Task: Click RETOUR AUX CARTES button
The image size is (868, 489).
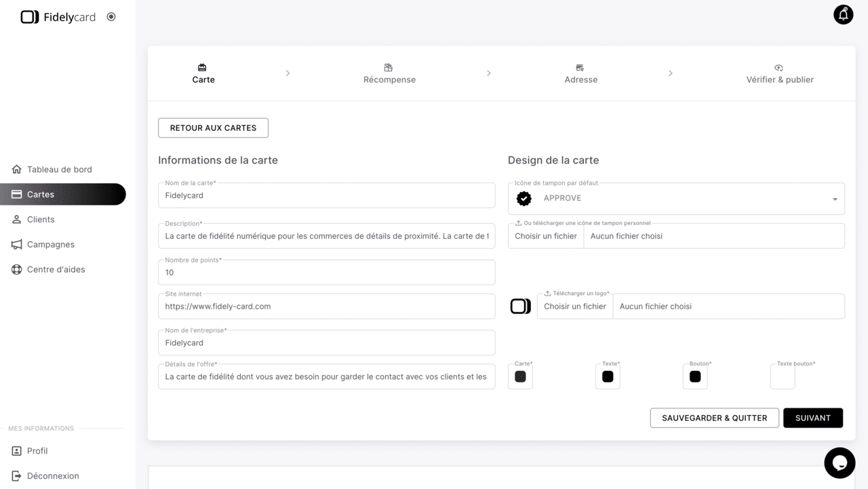Action: (213, 128)
